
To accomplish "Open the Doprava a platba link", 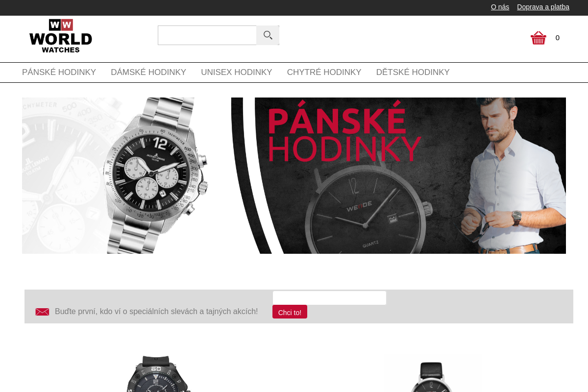I will coord(543,7).
